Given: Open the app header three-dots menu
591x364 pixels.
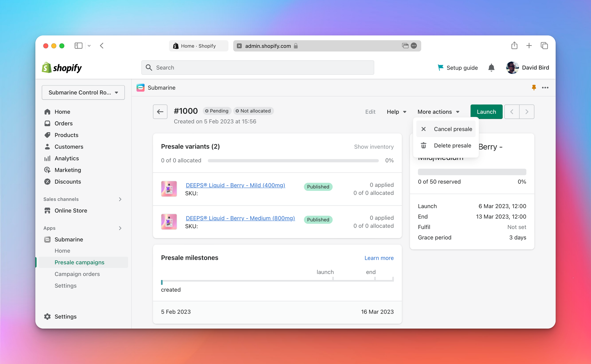Looking at the screenshot, I should coord(545,87).
